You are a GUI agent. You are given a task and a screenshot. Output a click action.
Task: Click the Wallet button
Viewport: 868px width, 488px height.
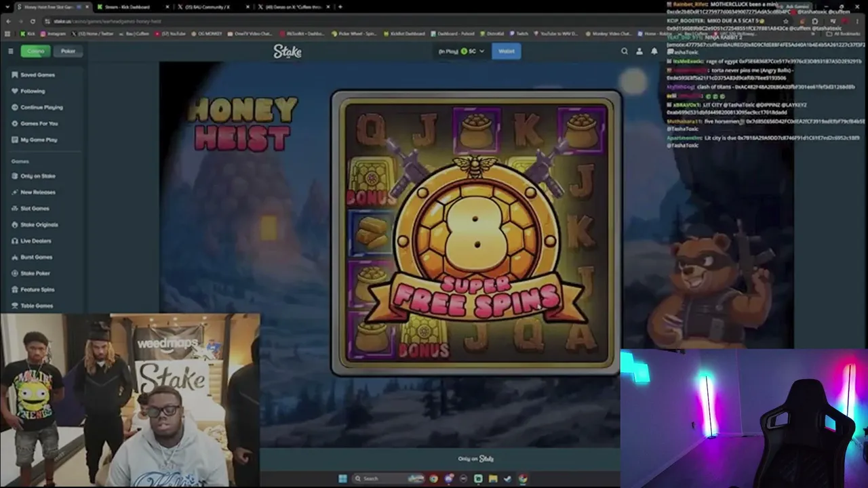(507, 51)
